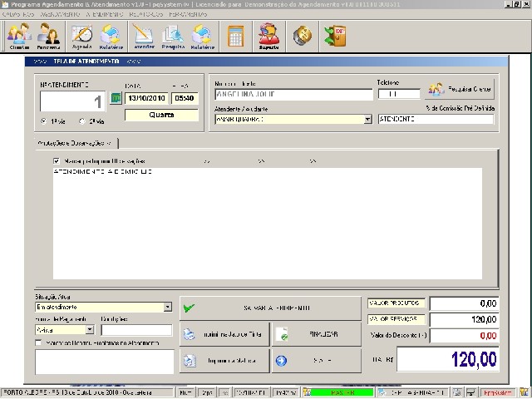Click the text box under the problems checkbox
Image resolution: width=532 pixels, height=399 pixels.
105,362
